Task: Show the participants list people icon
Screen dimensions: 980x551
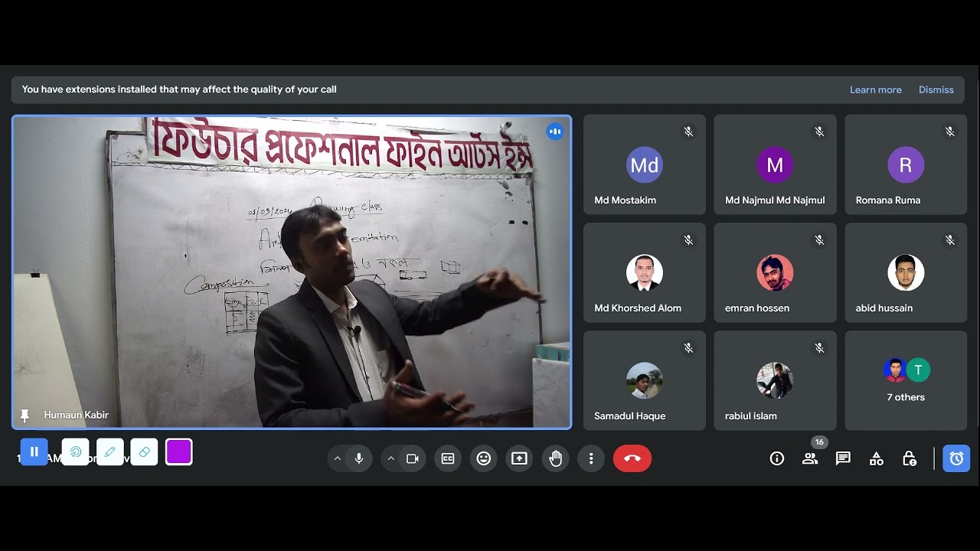Action: 810,458
